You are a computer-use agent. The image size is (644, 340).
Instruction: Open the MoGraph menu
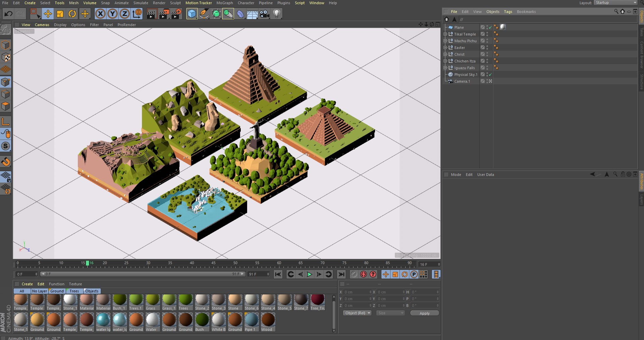pyautogui.click(x=224, y=3)
